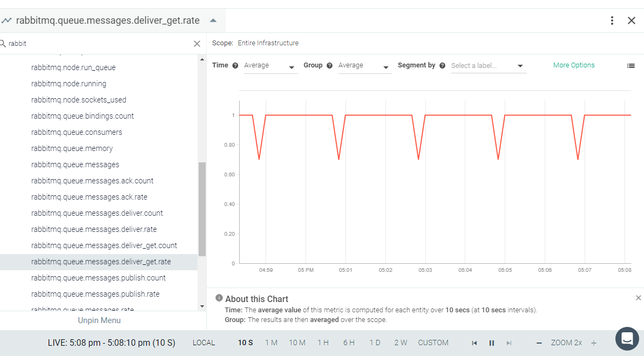Click the metric list scroll-up arrow

[202, 60]
